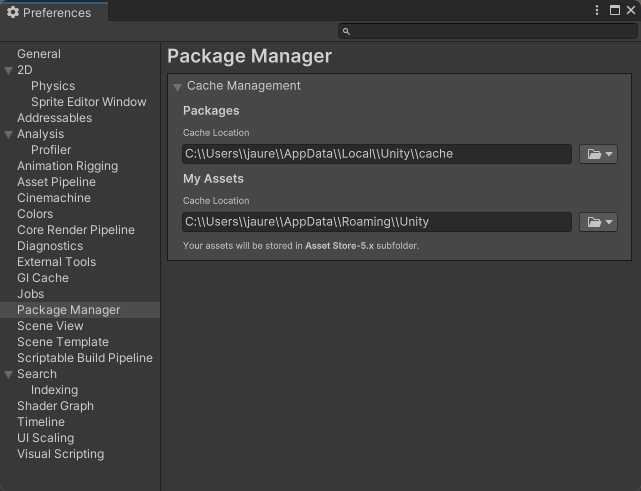Click the gear icon on the Preferences tab

13,12
